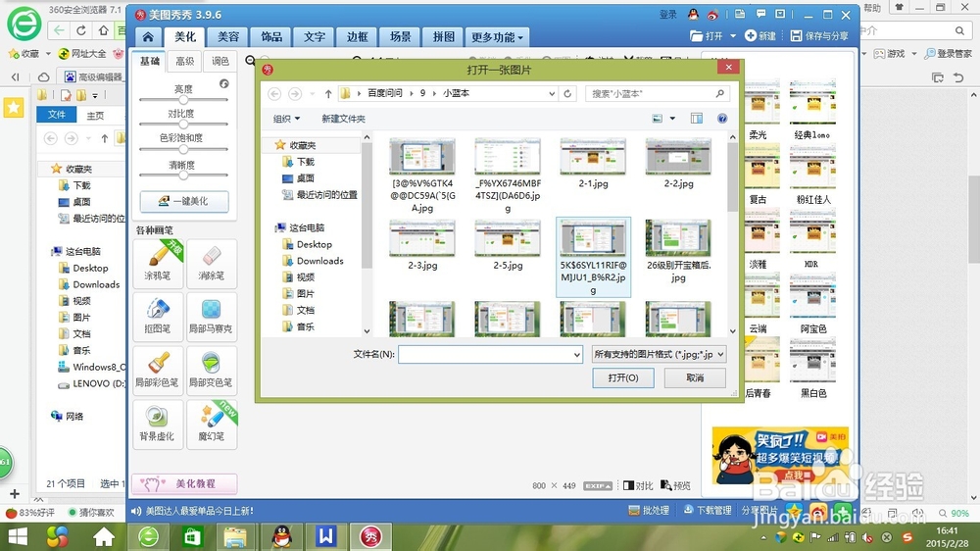Click 360 browser refresh icon
980x551 pixels.
coord(81,30)
